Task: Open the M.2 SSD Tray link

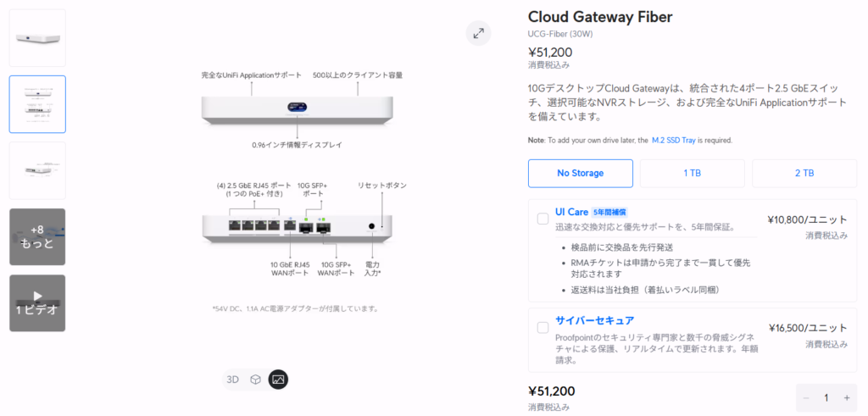Action: point(674,141)
